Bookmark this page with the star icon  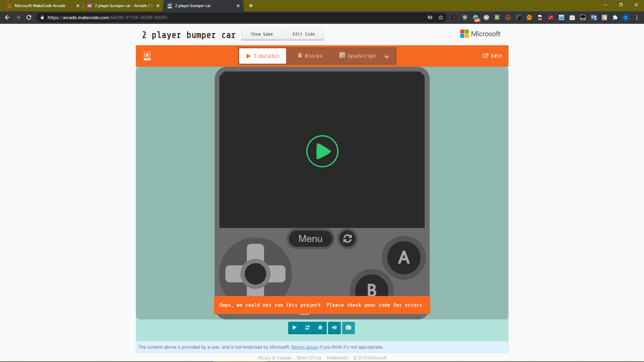pyautogui.click(x=441, y=17)
